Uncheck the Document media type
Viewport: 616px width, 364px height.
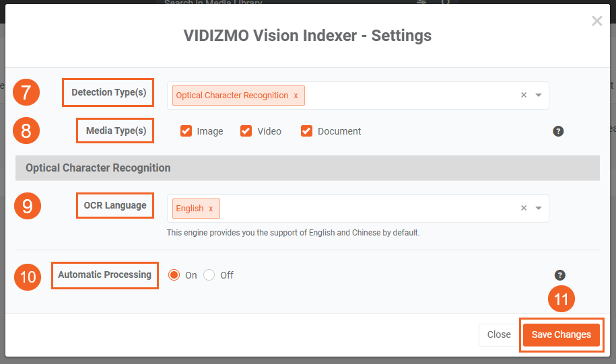point(307,131)
